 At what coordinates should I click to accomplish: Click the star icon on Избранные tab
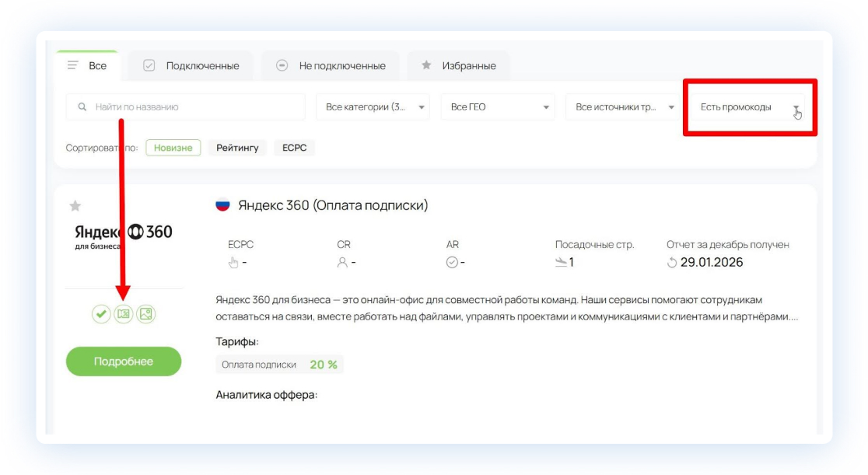point(426,65)
